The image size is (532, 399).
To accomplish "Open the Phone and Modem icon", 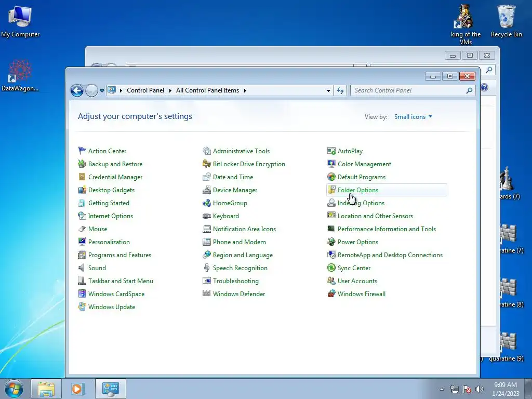I will click(x=207, y=242).
